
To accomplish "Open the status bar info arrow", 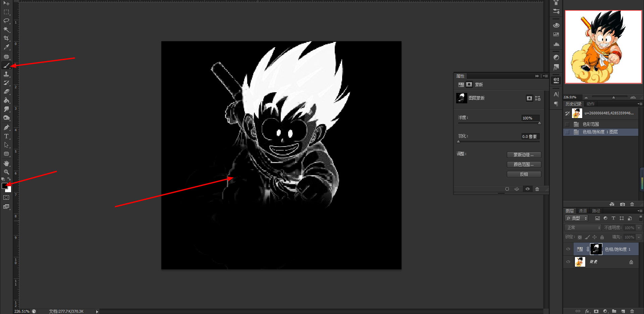I will click(x=97, y=312).
